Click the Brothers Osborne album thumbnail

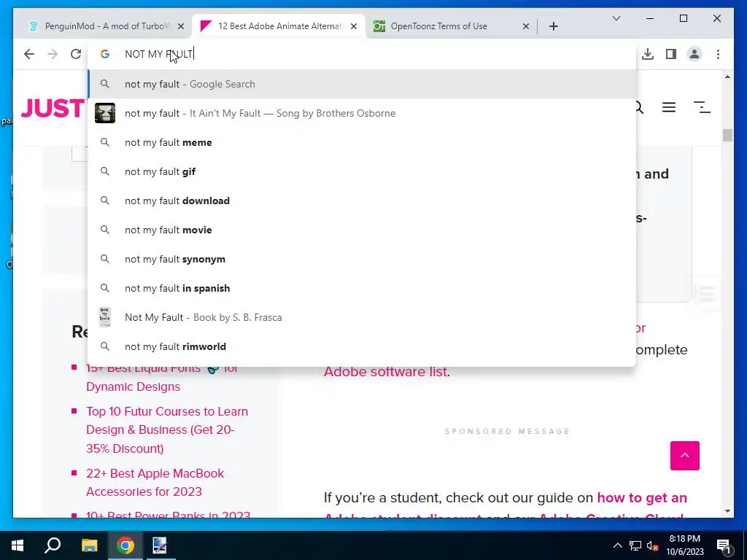pos(105,113)
